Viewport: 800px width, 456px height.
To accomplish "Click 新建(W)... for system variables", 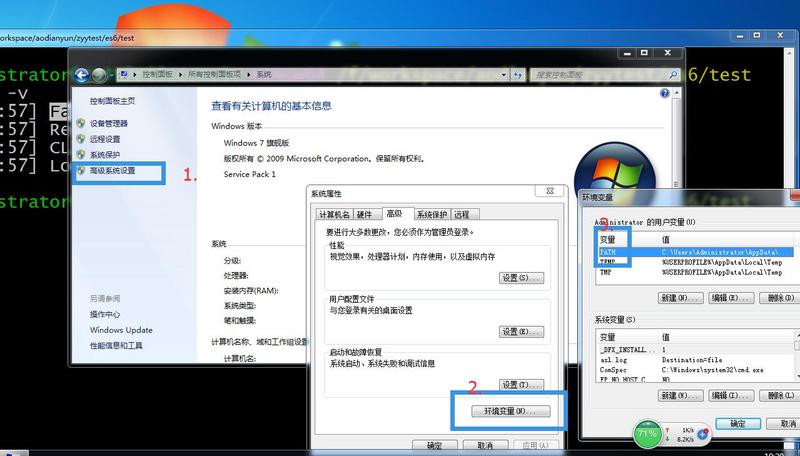I will tap(681, 395).
